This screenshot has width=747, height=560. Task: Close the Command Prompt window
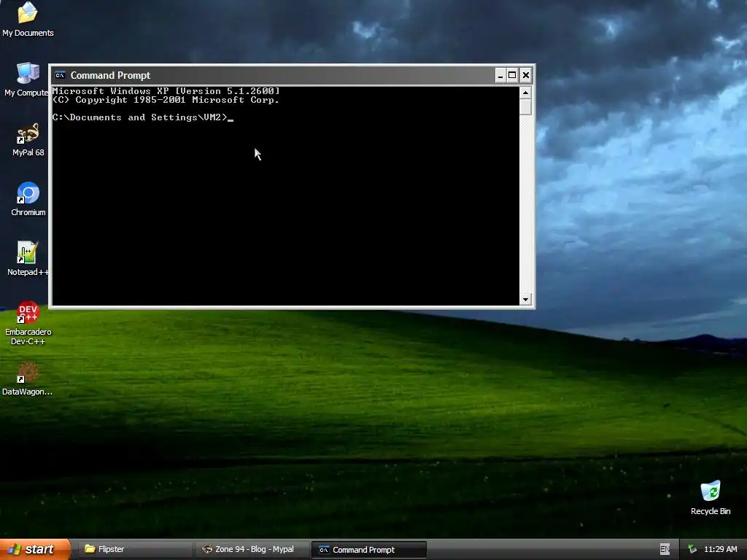[x=525, y=75]
